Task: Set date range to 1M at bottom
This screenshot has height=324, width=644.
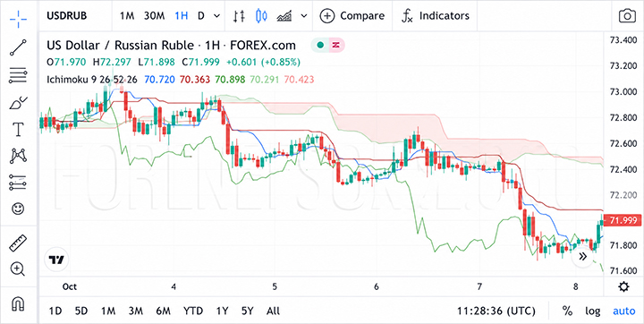Action: pyautogui.click(x=108, y=311)
